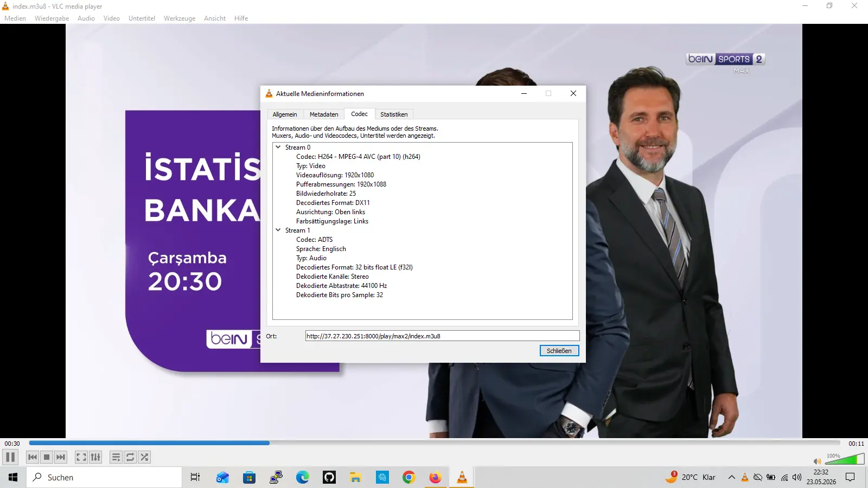Pause playback with the pause button

point(10,457)
